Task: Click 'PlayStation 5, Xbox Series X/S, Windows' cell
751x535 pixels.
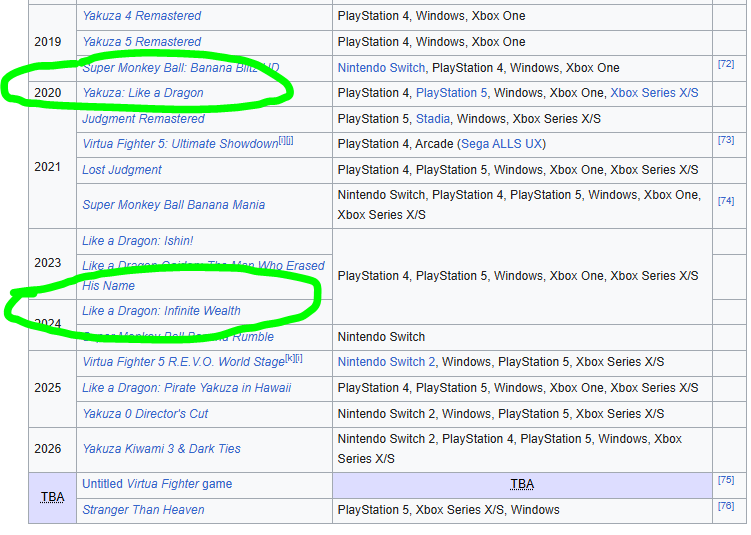Action: [522, 510]
